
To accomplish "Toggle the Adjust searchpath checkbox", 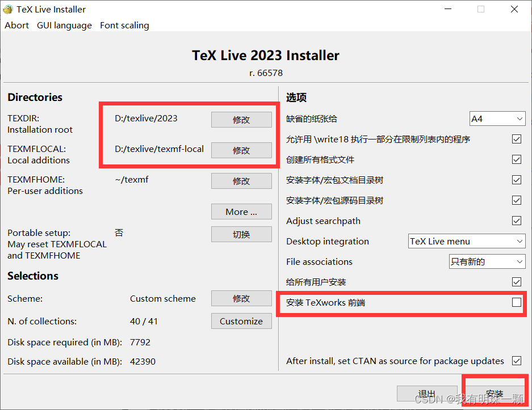I will coord(517,221).
